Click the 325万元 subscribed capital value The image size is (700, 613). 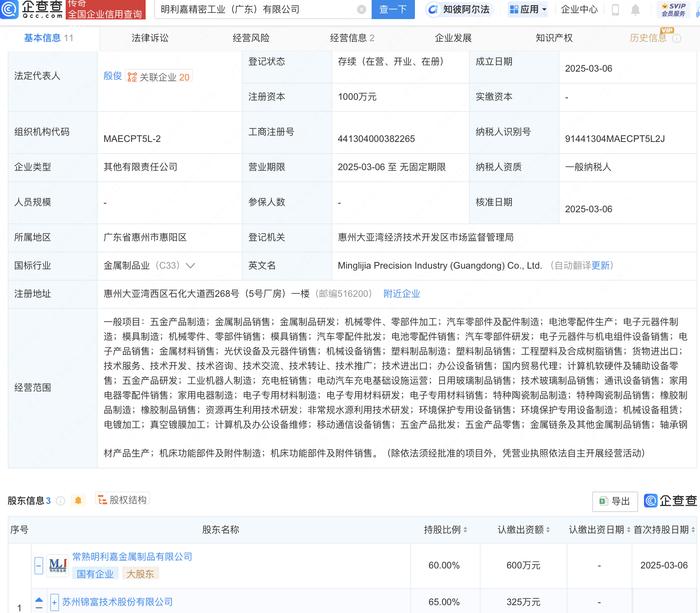click(x=523, y=602)
